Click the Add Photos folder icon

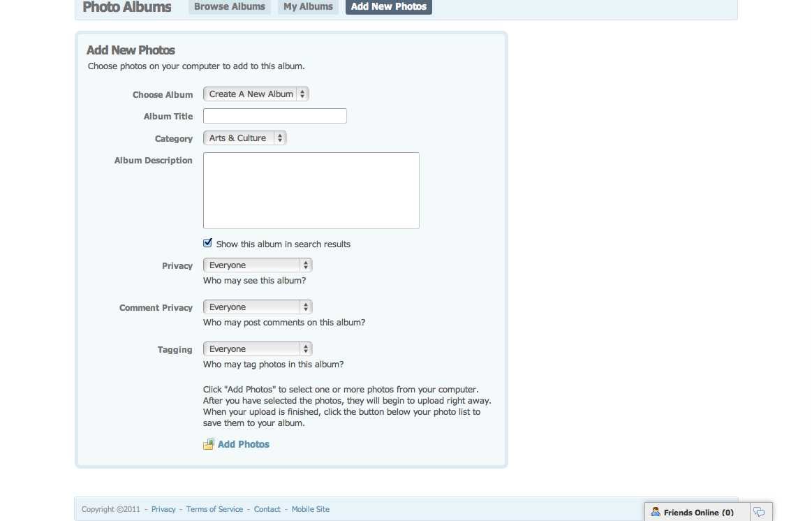(208, 444)
